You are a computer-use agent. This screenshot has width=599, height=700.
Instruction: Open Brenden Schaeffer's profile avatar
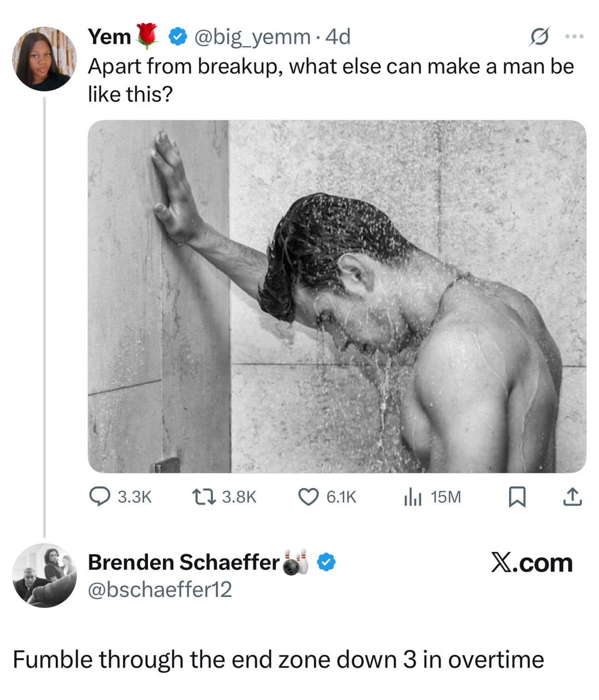(x=44, y=575)
